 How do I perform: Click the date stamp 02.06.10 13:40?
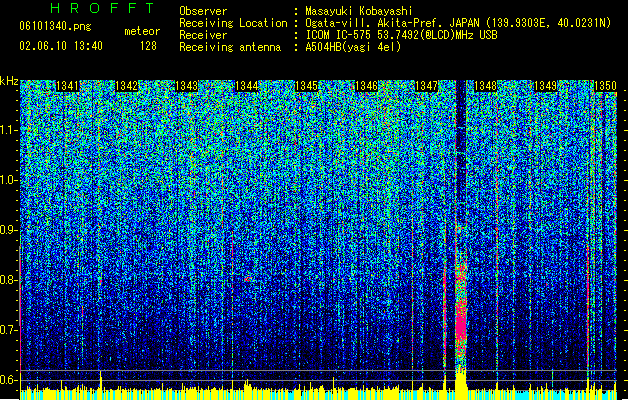(61, 46)
